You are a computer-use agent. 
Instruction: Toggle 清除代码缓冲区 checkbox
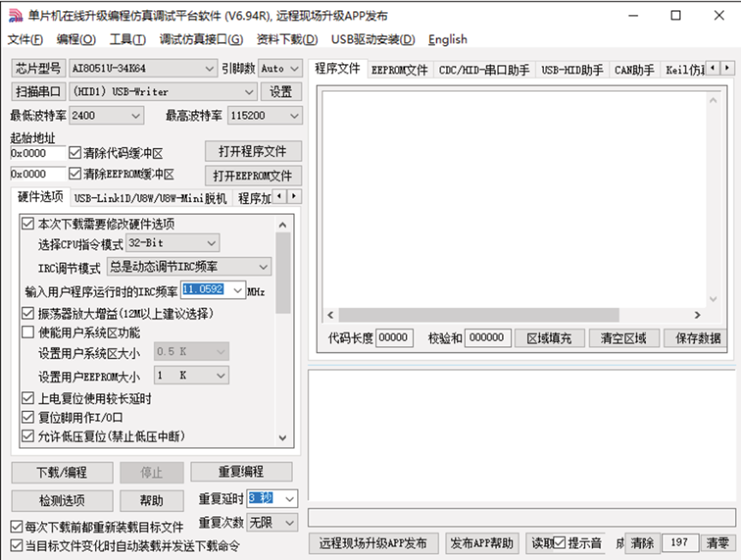(75, 152)
